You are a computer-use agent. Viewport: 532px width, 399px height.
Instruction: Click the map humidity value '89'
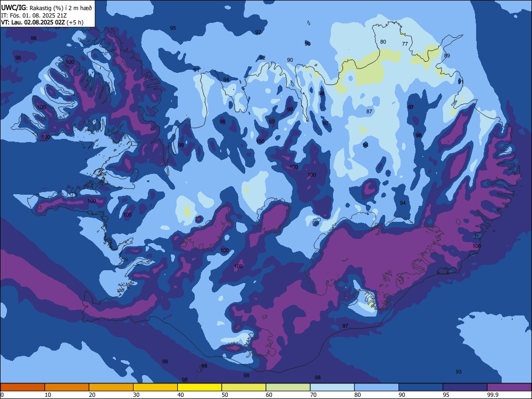(x=447, y=56)
